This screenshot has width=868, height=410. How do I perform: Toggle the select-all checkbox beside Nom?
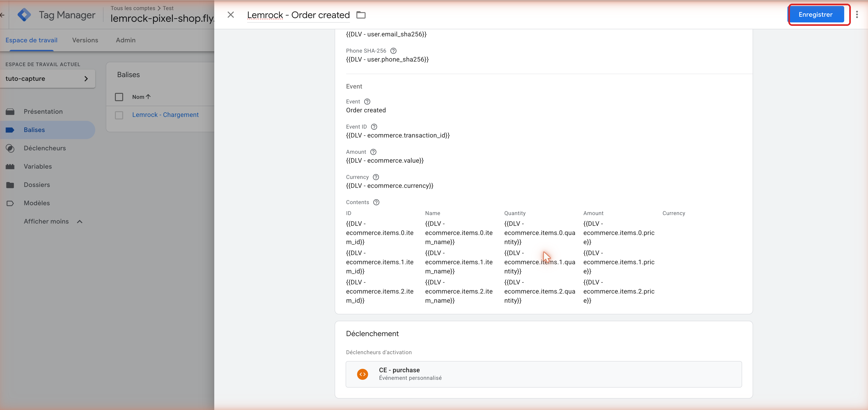[x=119, y=97]
